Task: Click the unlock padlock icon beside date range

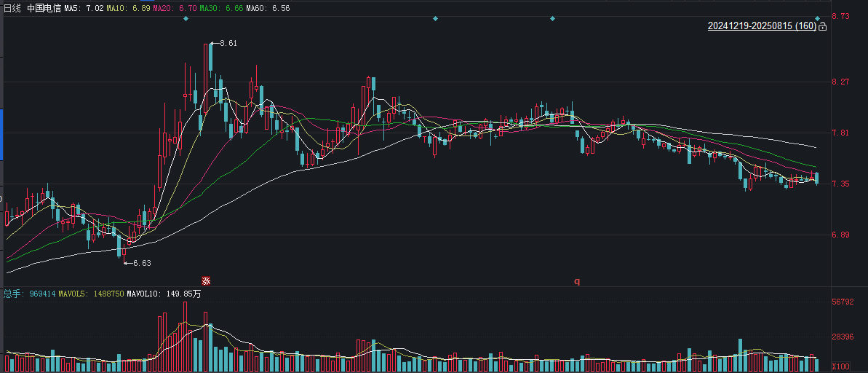Action: [x=823, y=26]
